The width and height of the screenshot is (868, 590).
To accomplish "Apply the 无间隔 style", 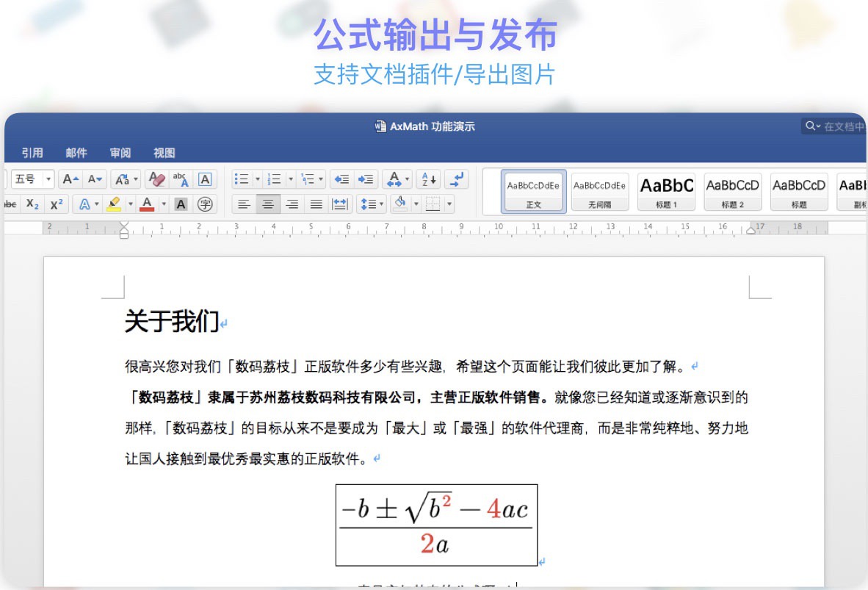I will 600,192.
